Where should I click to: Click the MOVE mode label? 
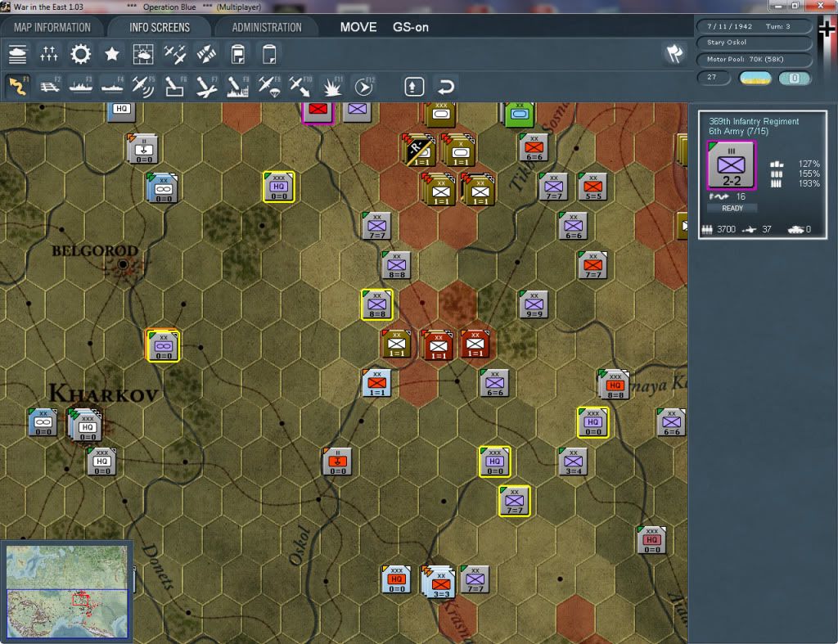coord(358,27)
